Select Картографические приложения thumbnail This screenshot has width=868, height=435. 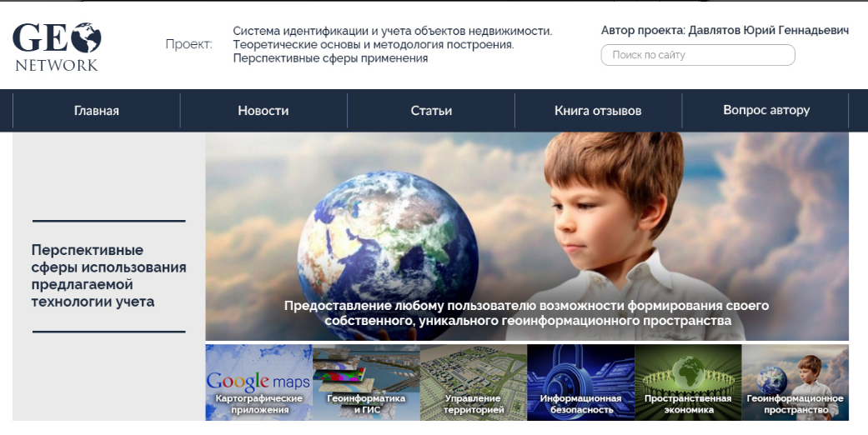[259, 382]
